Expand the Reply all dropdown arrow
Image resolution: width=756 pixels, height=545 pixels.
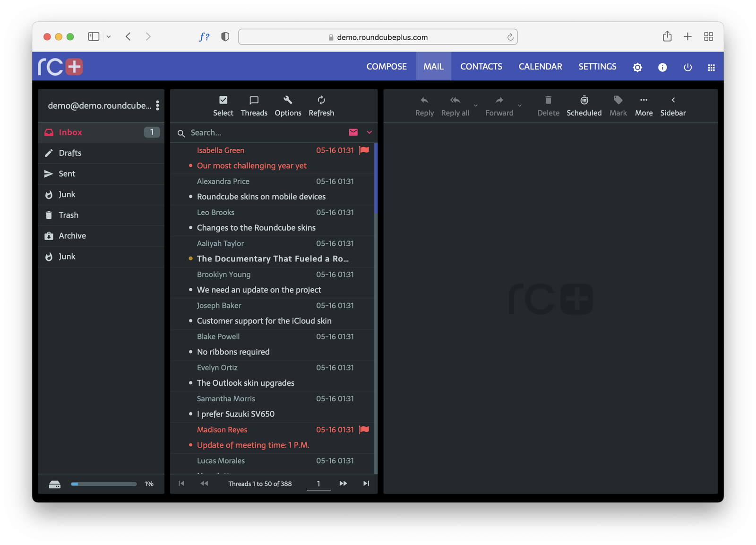476,105
